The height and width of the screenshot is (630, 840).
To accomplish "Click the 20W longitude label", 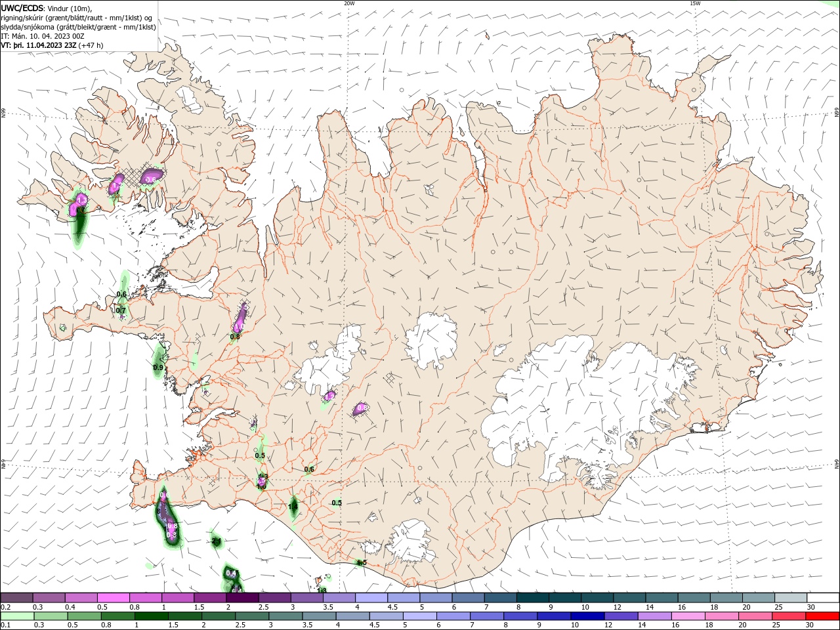I will click(349, 3).
